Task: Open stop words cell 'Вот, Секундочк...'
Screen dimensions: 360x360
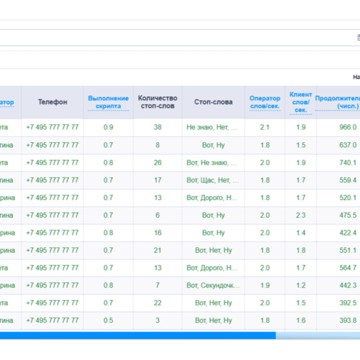Action: click(213, 285)
